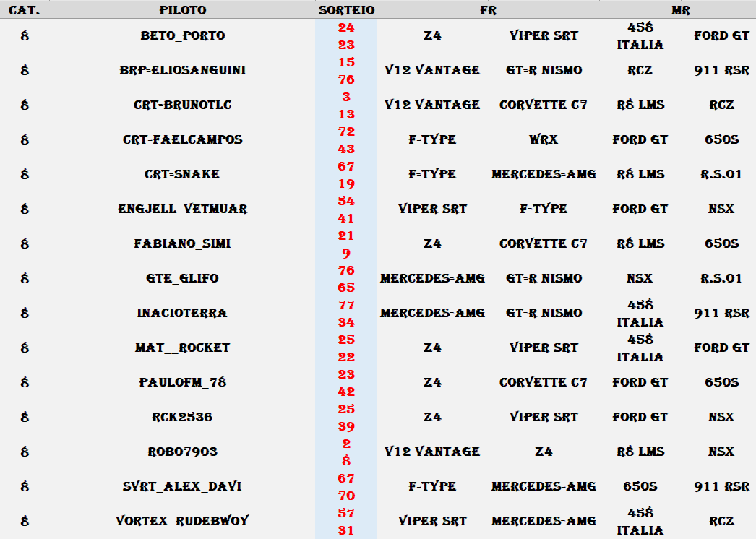Select the ROBO7903 pilot name cell
756x539 pixels.
click(183, 452)
